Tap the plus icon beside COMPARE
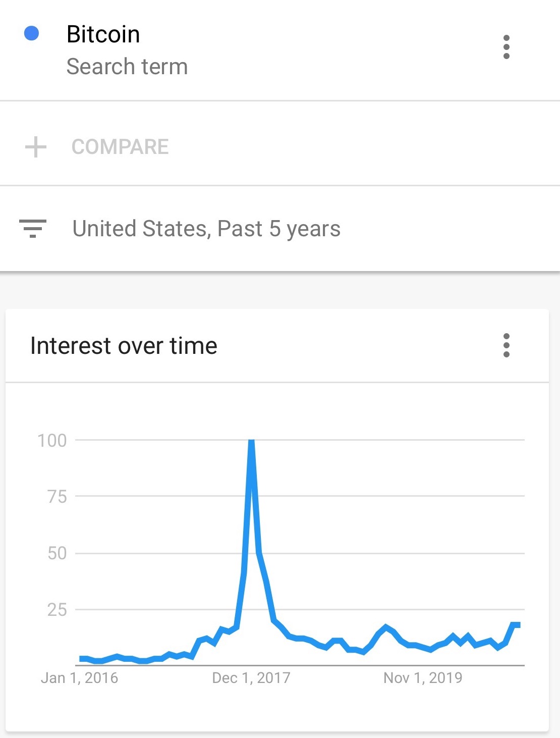Viewport: 560px width, 738px height. click(x=36, y=147)
